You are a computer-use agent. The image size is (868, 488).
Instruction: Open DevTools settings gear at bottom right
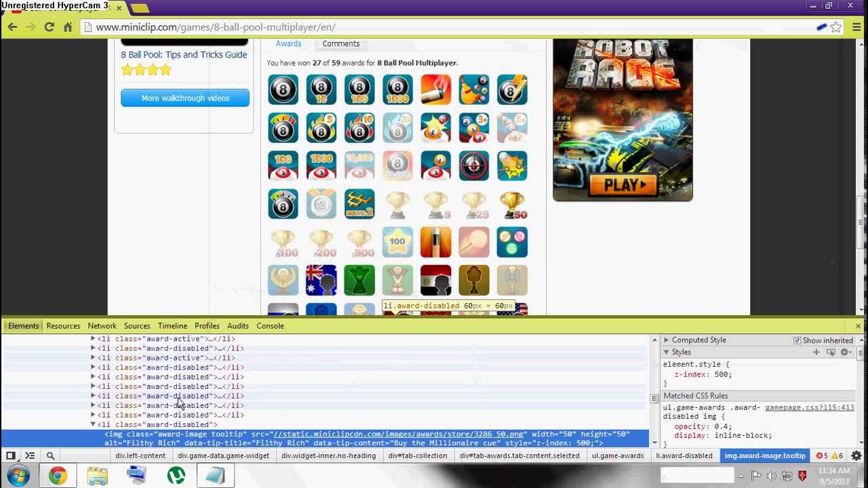(x=856, y=455)
